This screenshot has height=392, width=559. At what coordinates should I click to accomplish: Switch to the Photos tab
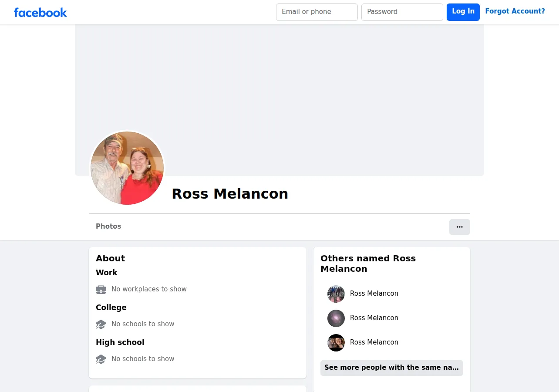(x=108, y=226)
